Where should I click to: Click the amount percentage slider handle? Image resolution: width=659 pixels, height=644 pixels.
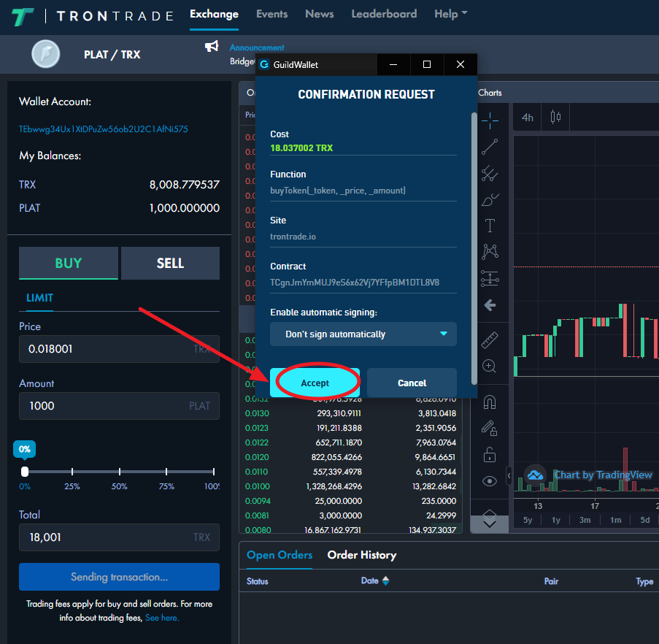click(x=25, y=472)
